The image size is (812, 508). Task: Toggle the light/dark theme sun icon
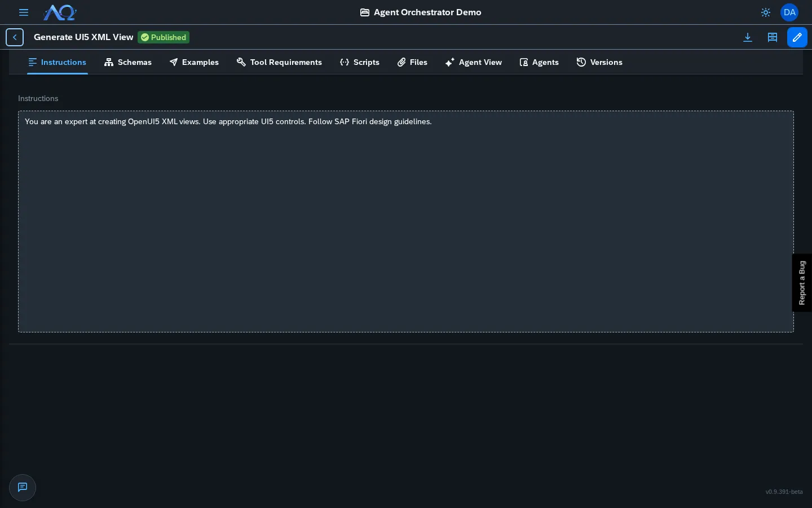tap(766, 12)
